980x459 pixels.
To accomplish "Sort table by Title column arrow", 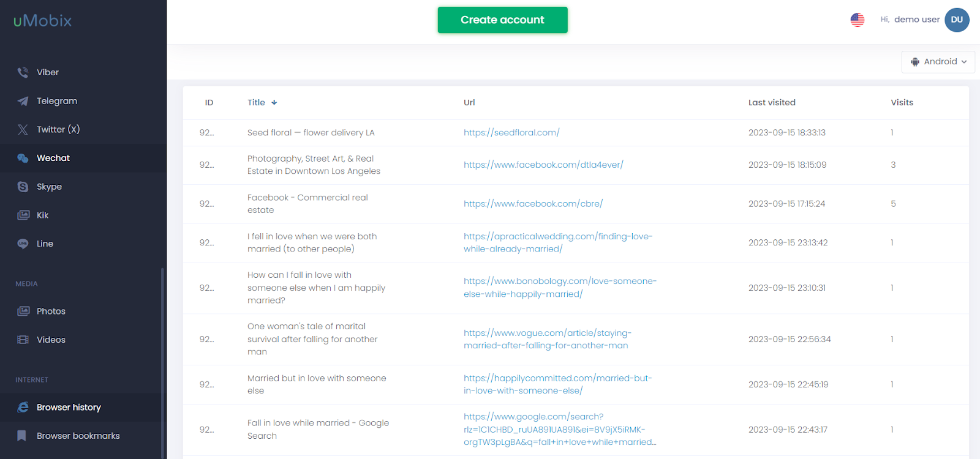I will [x=274, y=103].
